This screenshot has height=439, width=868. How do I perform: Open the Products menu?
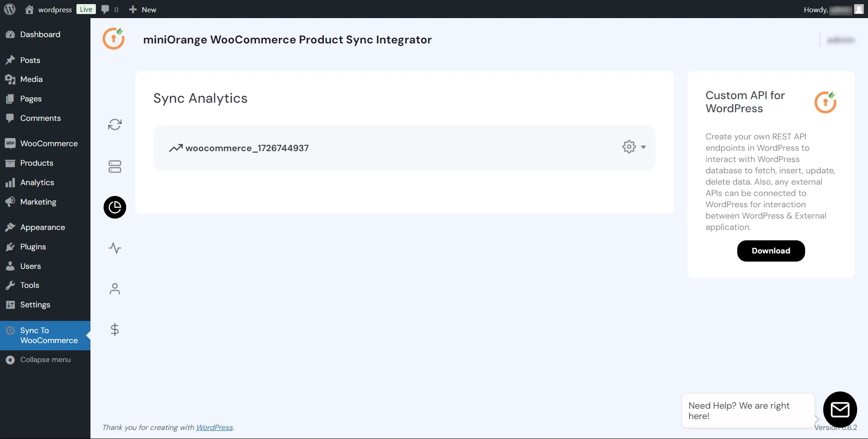(x=45, y=163)
